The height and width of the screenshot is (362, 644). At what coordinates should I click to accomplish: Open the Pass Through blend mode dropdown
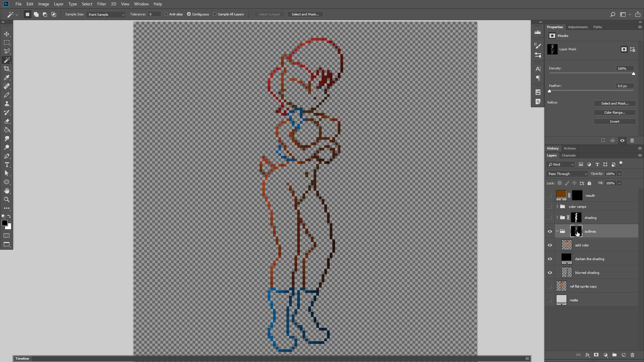567,174
